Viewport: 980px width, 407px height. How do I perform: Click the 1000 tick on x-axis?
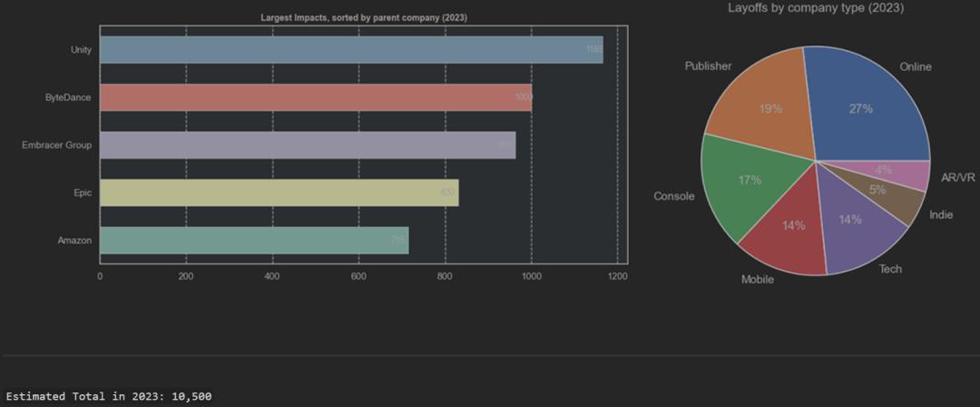531,276
